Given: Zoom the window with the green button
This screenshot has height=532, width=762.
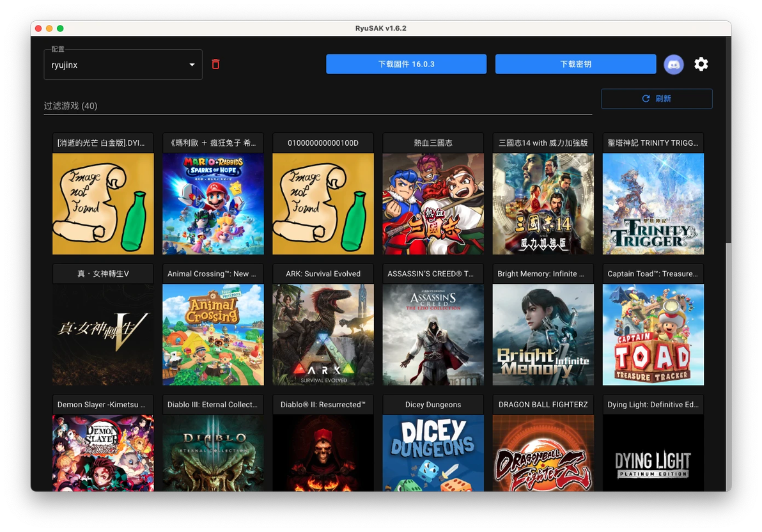Looking at the screenshot, I should click(x=60, y=28).
